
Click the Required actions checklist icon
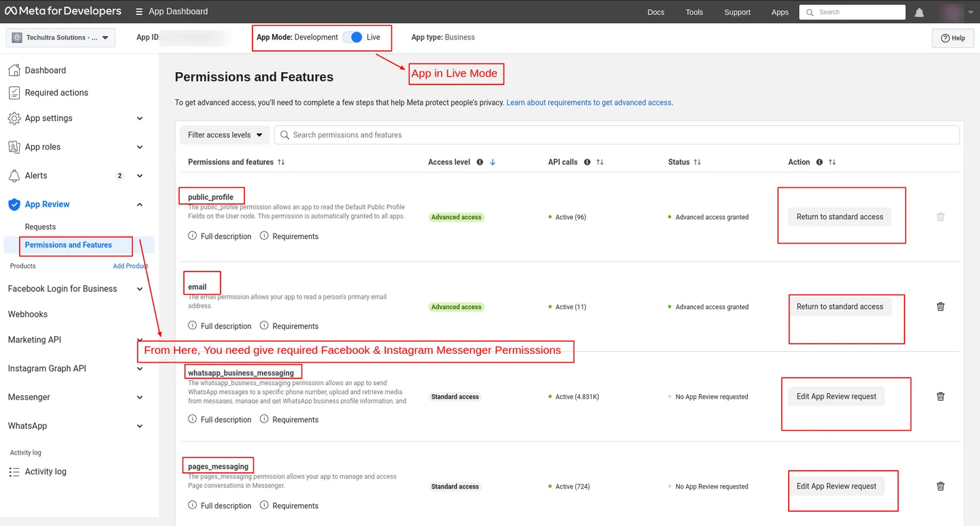(x=14, y=93)
